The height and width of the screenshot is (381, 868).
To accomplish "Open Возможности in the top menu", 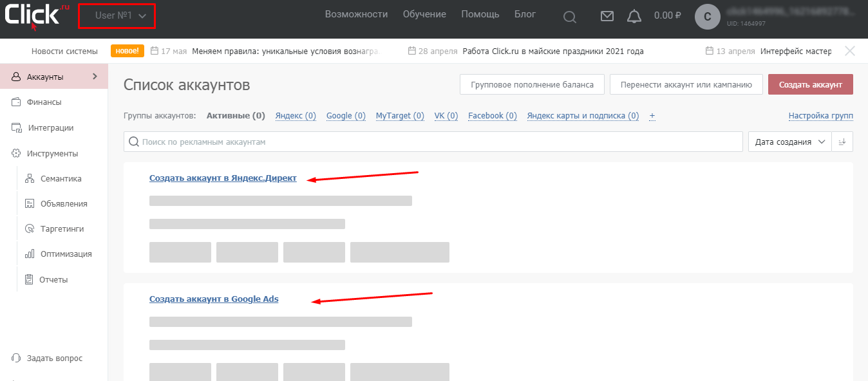I will point(356,14).
